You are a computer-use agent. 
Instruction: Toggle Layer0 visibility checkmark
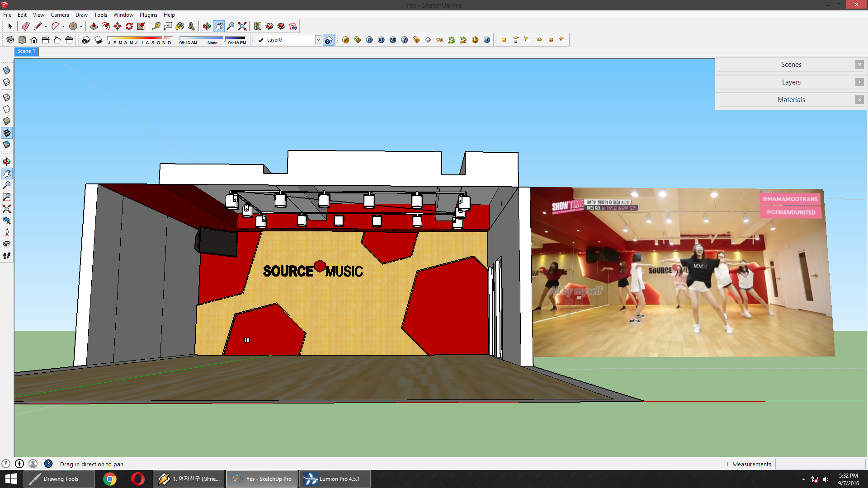(260, 40)
